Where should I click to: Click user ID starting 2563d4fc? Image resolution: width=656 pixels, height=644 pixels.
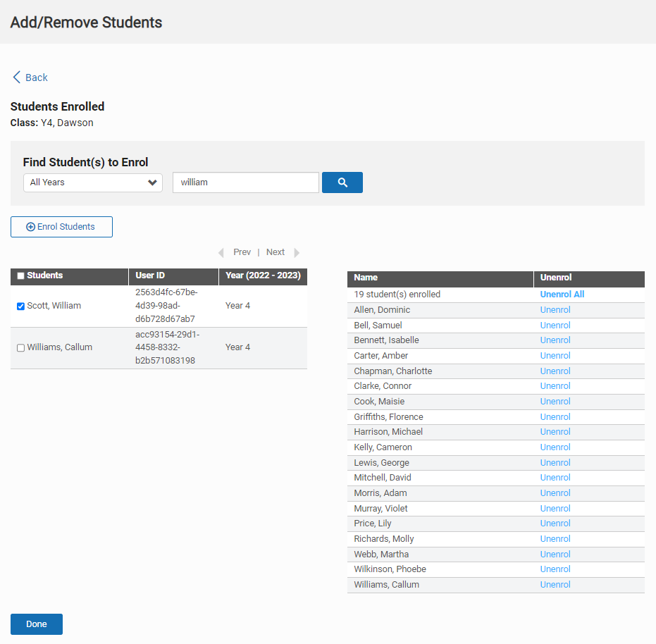click(x=166, y=306)
